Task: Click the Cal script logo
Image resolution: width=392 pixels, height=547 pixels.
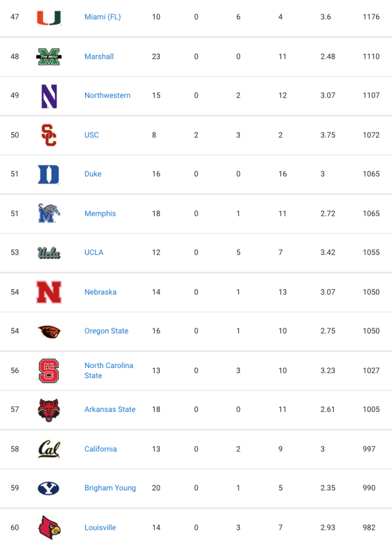Action: click(x=49, y=449)
